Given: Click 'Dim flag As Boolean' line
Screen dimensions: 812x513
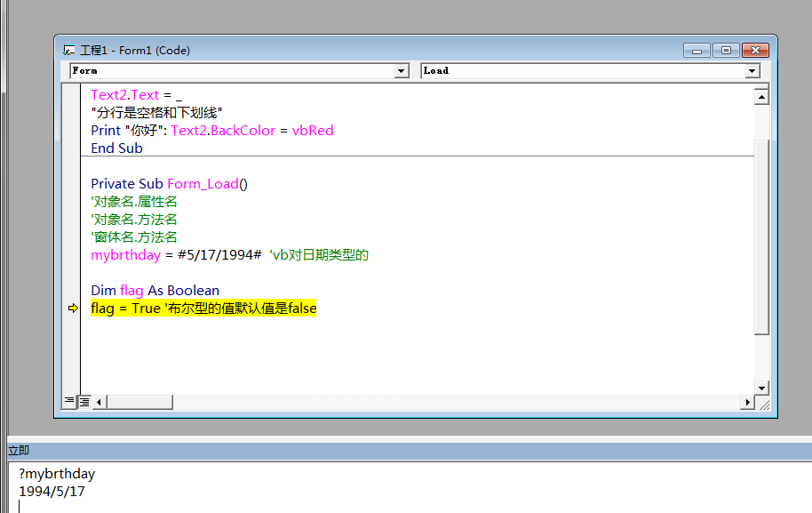Looking at the screenshot, I should [155, 290].
